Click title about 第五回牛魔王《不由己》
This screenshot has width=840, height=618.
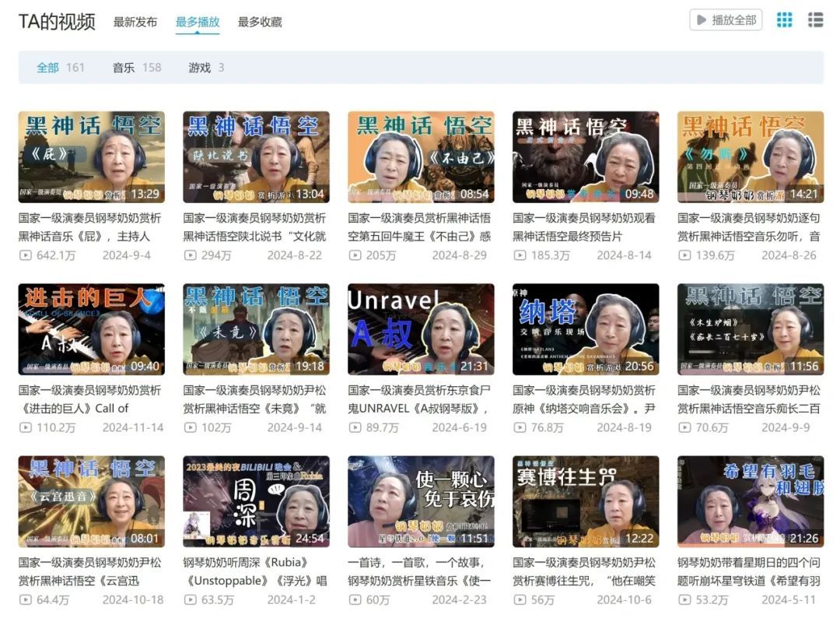419,227
